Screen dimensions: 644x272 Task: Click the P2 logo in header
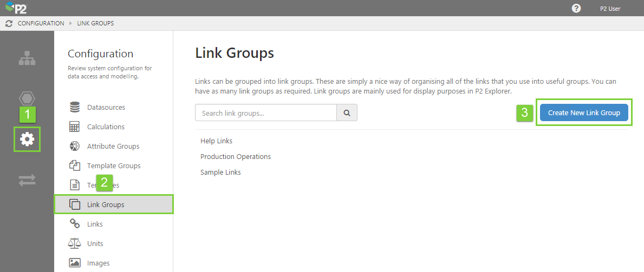pyautogui.click(x=16, y=8)
